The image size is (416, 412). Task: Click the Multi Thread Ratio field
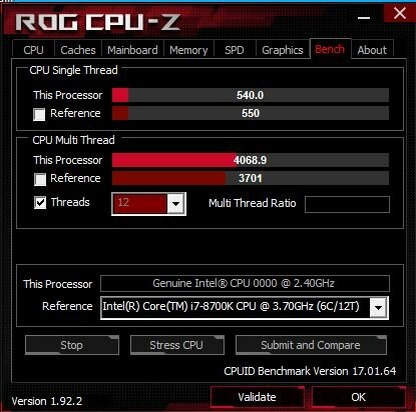click(x=347, y=204)
